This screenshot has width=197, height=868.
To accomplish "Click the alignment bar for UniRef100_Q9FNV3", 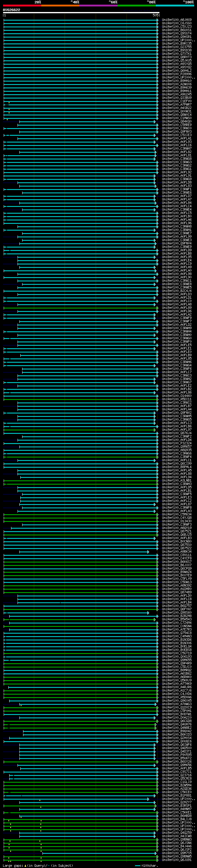I will (x=87, y=132).
